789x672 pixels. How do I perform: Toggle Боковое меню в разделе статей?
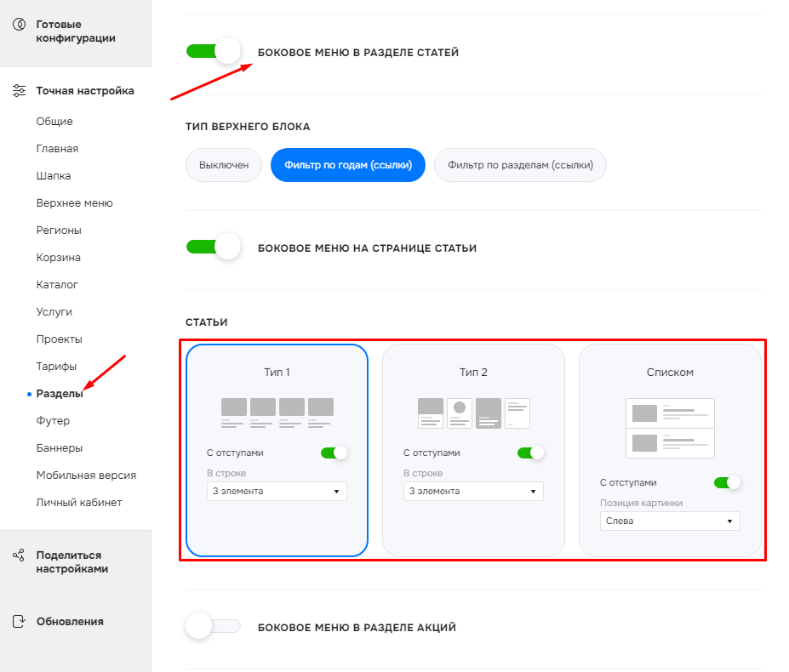[x=214, y=51]
